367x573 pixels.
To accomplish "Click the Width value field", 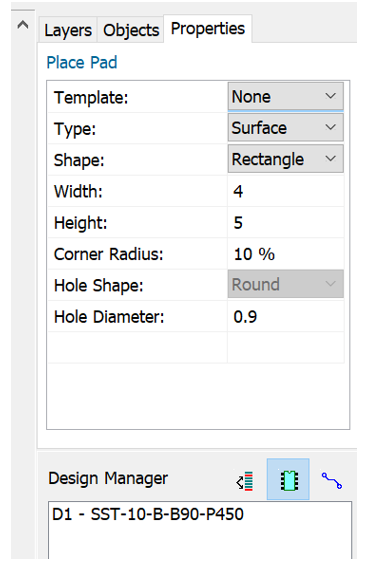I will [x=285, y=191].
